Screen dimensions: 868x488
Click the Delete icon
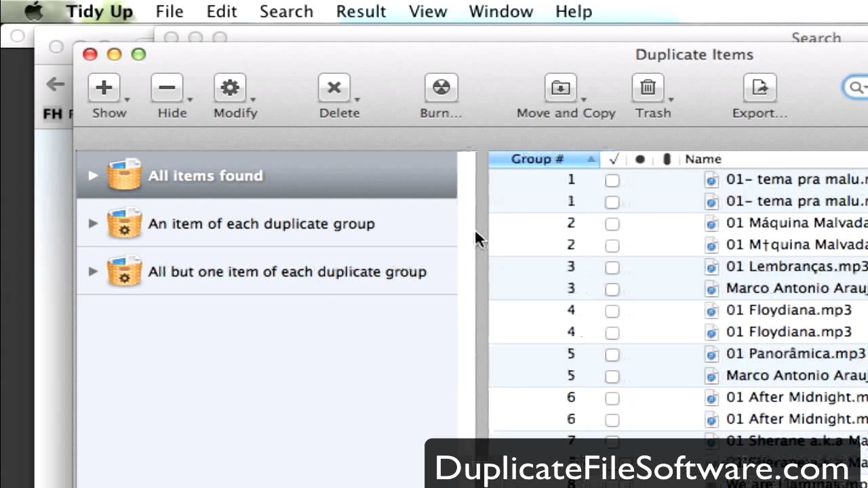point(334,88)
